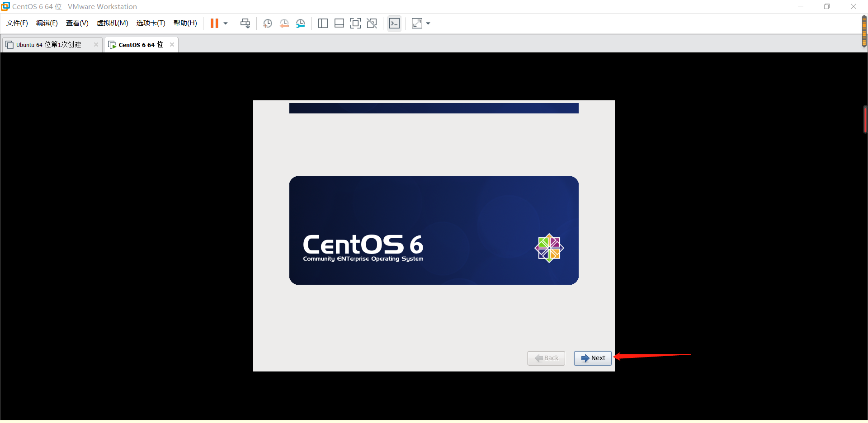Toggle the console view icon
The height and width of the screenshot is (423, 868).
[x=394, y=23]
